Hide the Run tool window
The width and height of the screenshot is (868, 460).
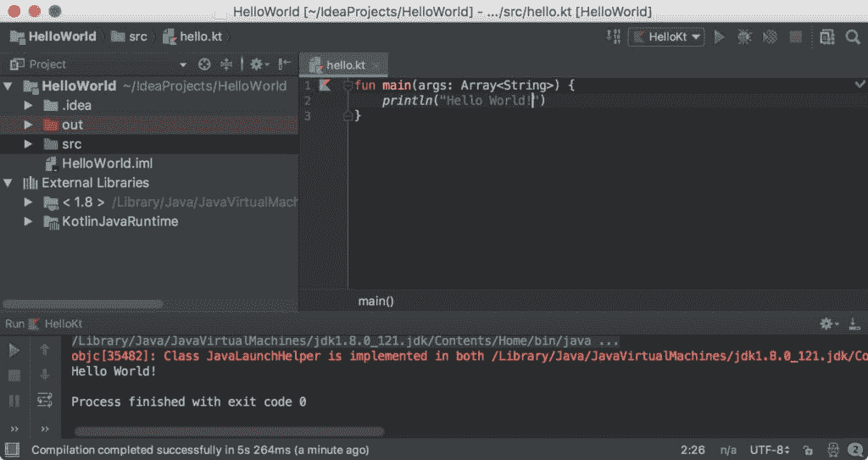coord(854,324)
